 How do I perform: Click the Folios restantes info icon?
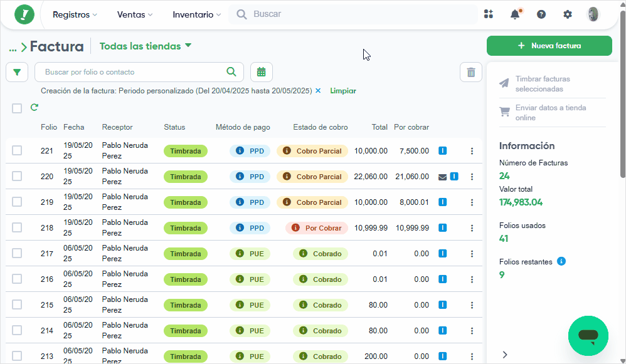(561, 261)
